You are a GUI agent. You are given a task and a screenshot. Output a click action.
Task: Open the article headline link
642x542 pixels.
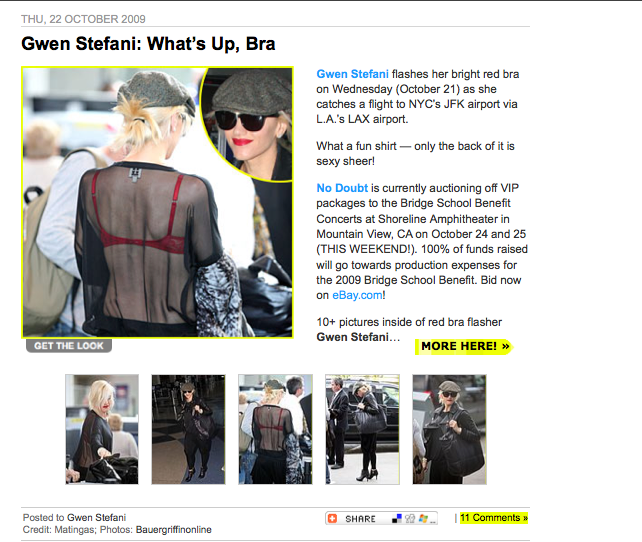[148, 44]
